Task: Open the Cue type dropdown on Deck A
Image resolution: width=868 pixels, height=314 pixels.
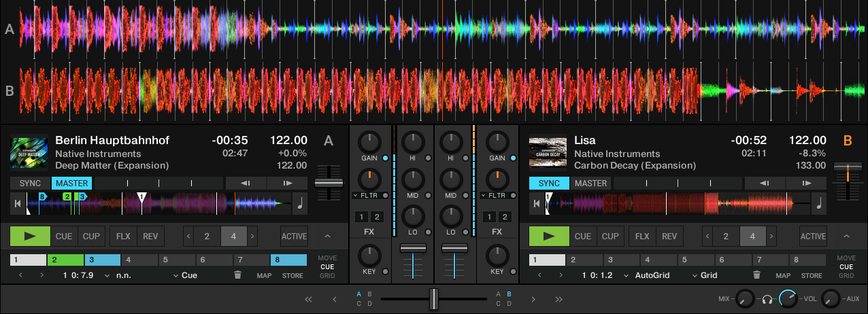Action: 185,275
